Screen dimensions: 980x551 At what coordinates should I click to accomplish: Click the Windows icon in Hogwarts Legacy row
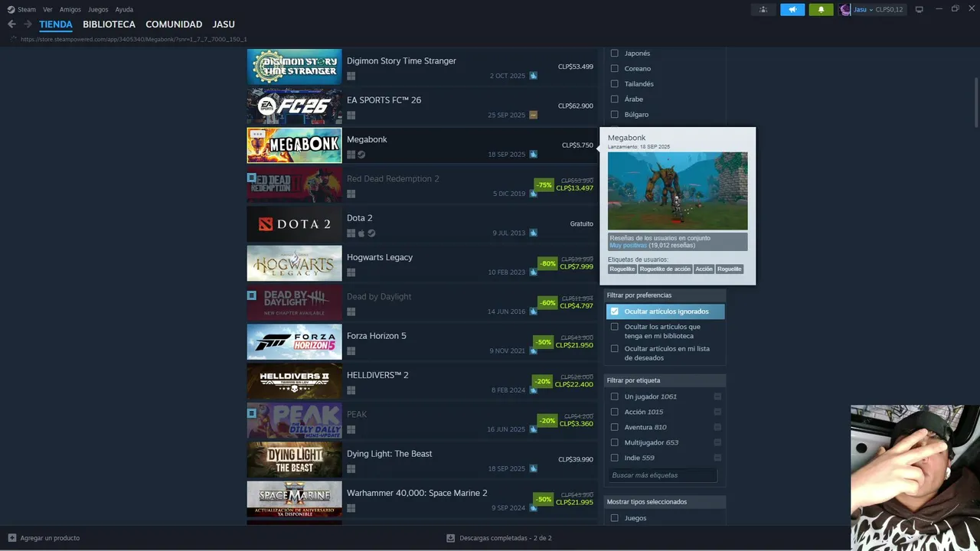click(x=351, y=272)
